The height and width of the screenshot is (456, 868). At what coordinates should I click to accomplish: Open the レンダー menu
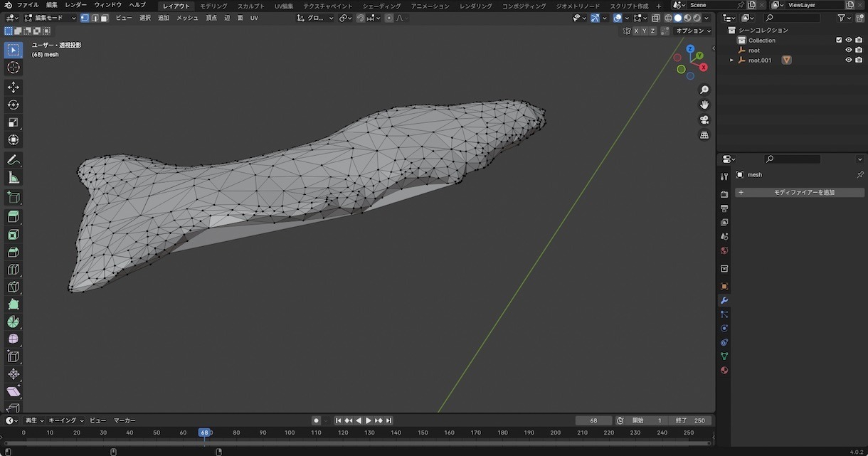pos(75,5)
